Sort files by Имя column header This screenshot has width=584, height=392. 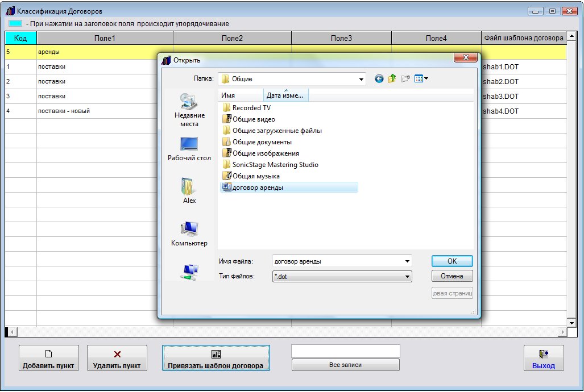tap(241, 95)
